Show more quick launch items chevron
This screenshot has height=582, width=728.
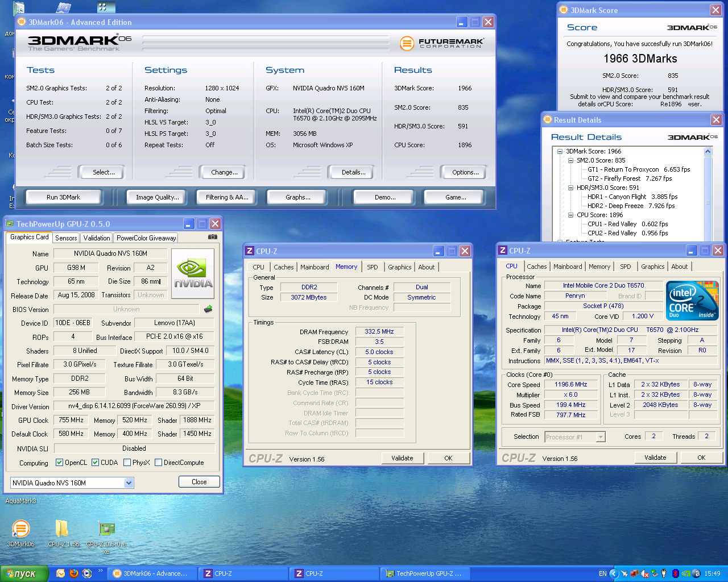pos(101,571)
